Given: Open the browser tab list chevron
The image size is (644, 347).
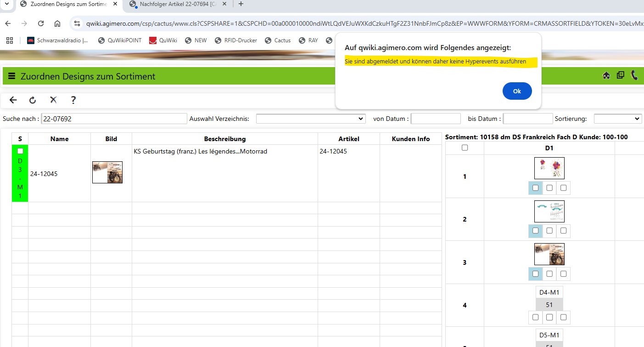Looking at the screenshot, I should coord(7,4).
